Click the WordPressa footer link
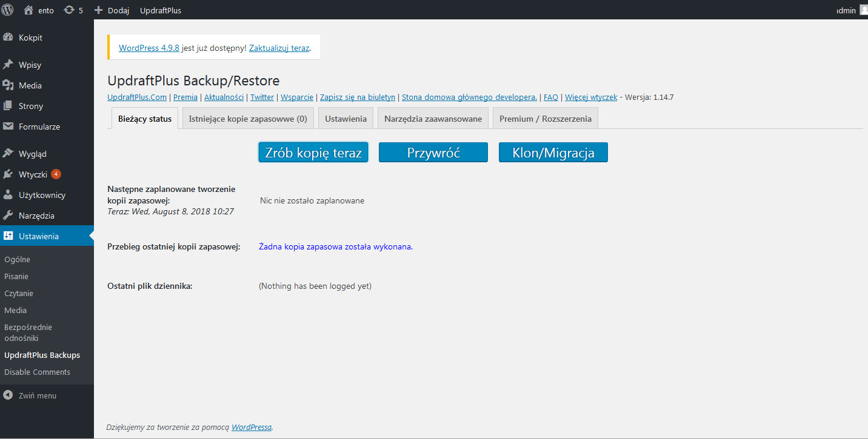 pos(252,427)
